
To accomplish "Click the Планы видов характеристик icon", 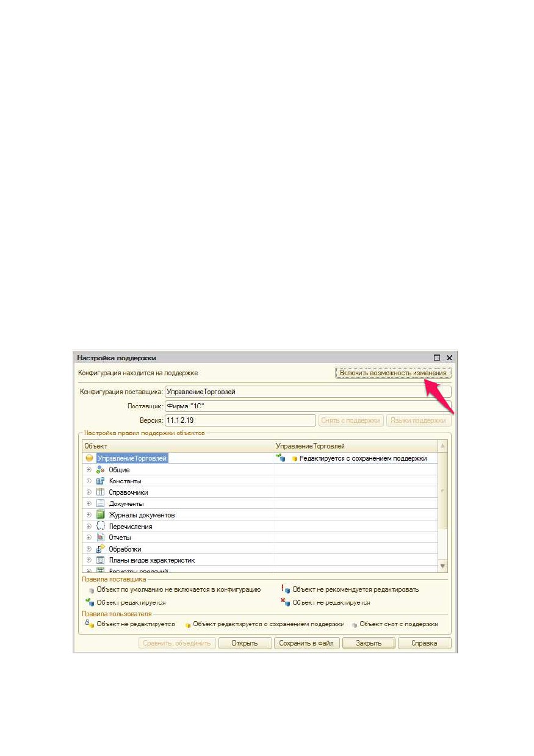I will point(101,560).
